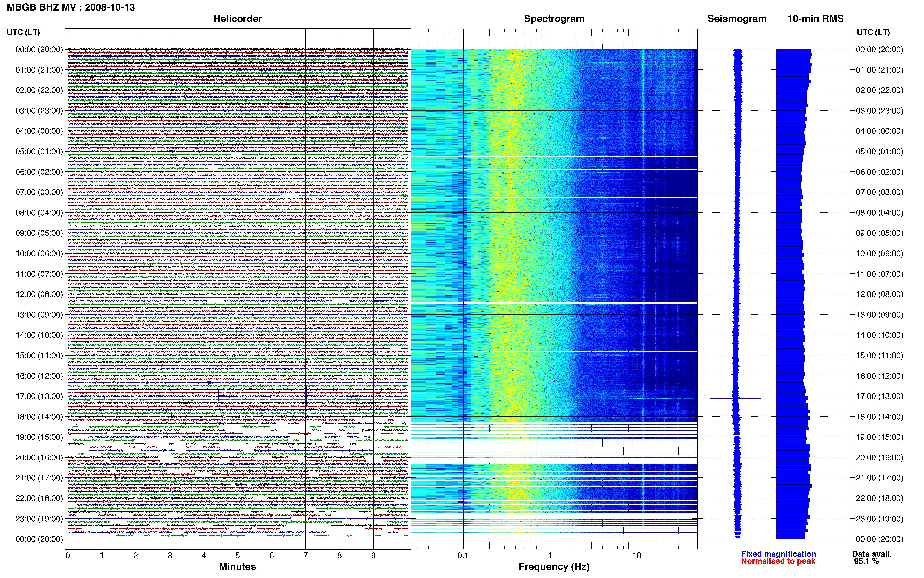
Task: Click the left 15:00 (11:00) time label
Action: pos(39,355)
